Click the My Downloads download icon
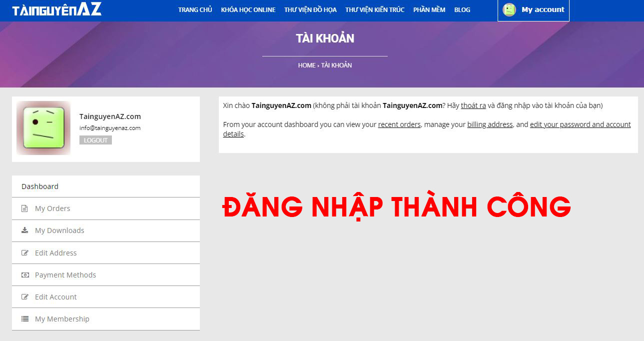The height and width of the screenshot is (341, 644). tap(25, 230)
